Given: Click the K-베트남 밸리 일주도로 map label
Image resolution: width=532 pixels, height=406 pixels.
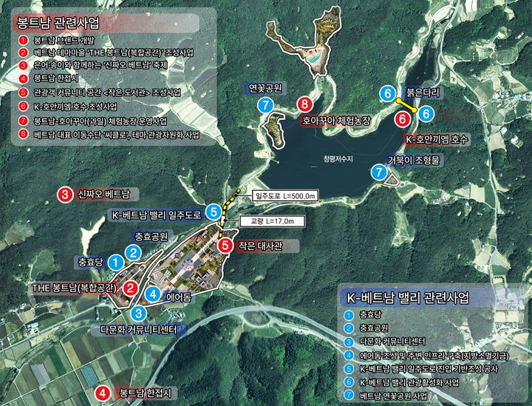Looking at the screenshot, I should tap(167, 214).
